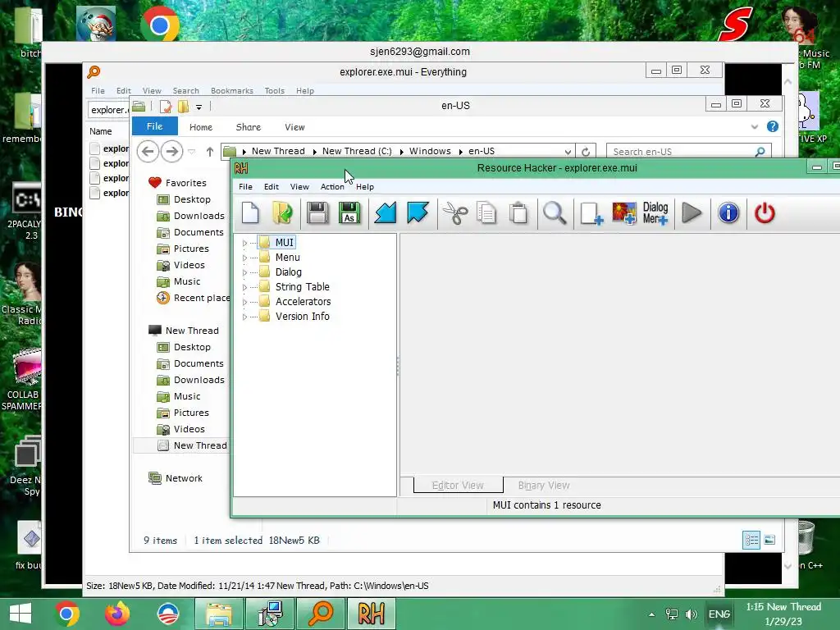Open the Share tab in Explorer ribbon
This screenshot has width=840, height=630.
(x=249, y=127)
